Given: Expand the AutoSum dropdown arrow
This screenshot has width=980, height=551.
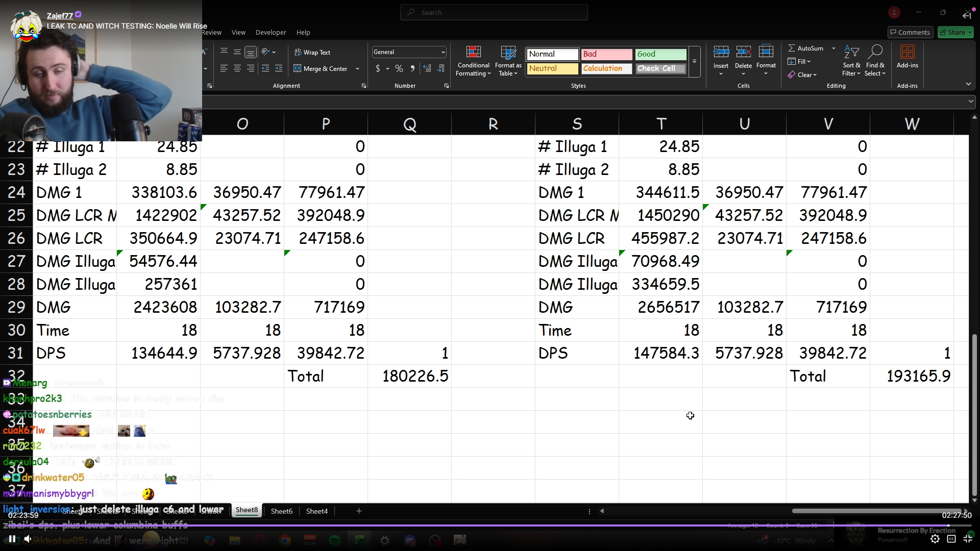Looking at the screenshot, I should point(834,48).
